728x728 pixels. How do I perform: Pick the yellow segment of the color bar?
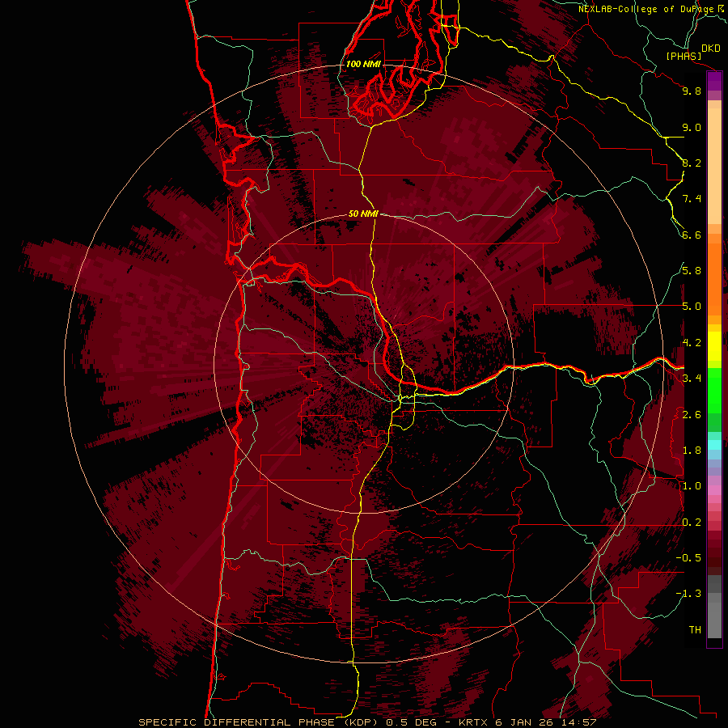click(714, 346)
